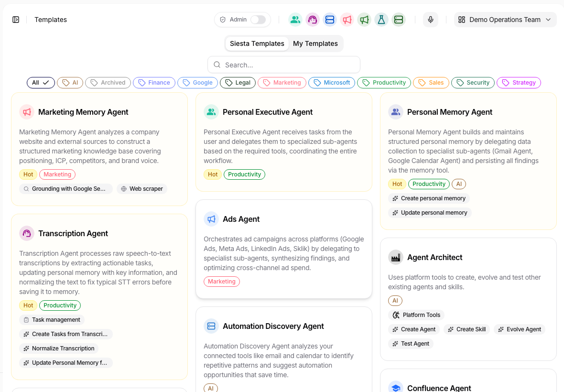
Task: Filter templates by Productivity tag chip
Action: (x=384, y=83)
